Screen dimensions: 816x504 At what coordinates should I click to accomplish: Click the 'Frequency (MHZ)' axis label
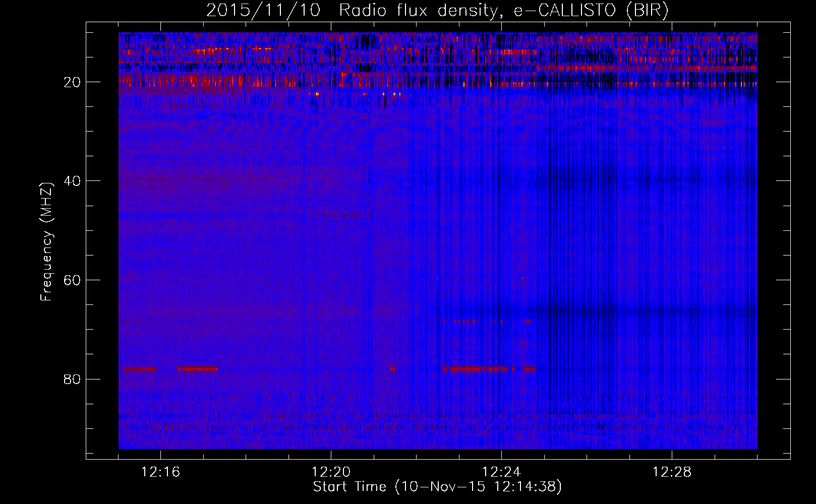(x=46, y=242)
